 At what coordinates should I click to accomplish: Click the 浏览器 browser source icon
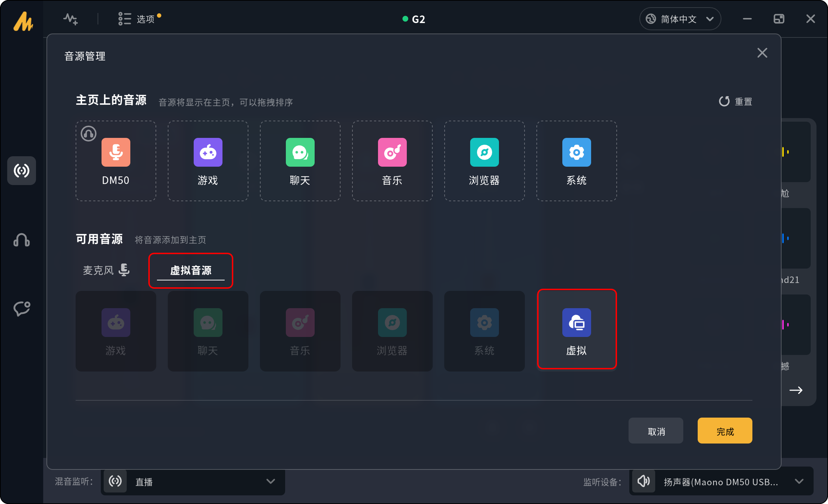click(484, 152)
